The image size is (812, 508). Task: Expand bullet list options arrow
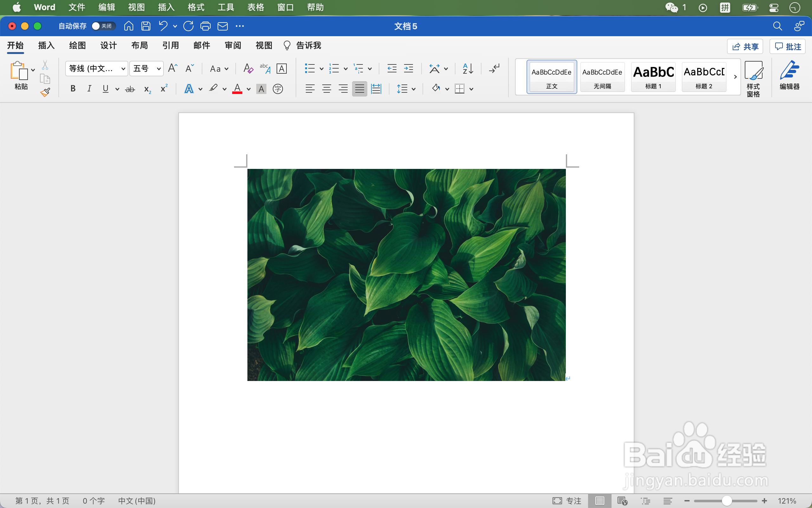[321, 69]
